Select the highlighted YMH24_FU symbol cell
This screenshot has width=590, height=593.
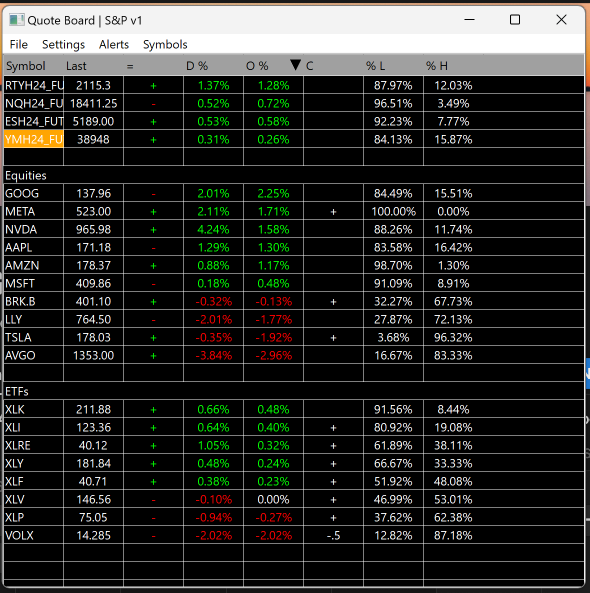[34, 139]
